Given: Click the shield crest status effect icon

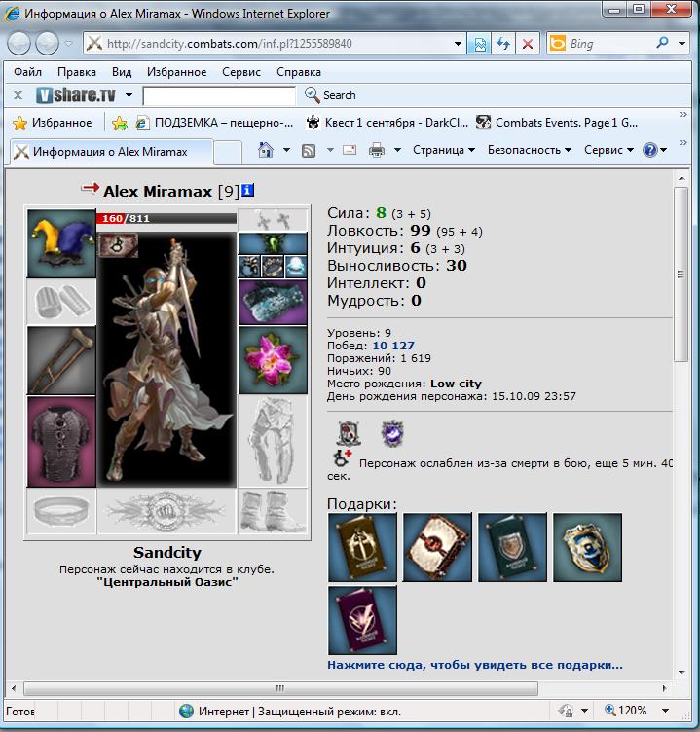Looking at the screenshot, I should coord(349,434).
